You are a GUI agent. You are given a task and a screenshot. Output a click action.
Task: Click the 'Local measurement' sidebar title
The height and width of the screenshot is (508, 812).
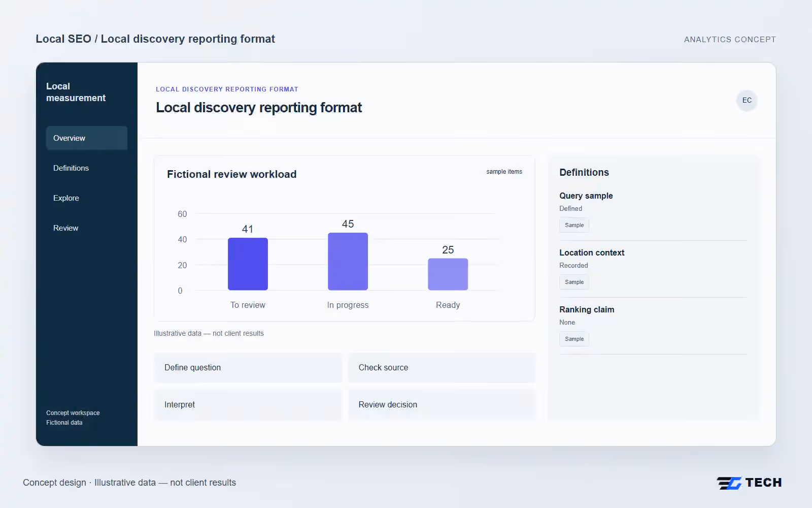click(x=76, y=92)
